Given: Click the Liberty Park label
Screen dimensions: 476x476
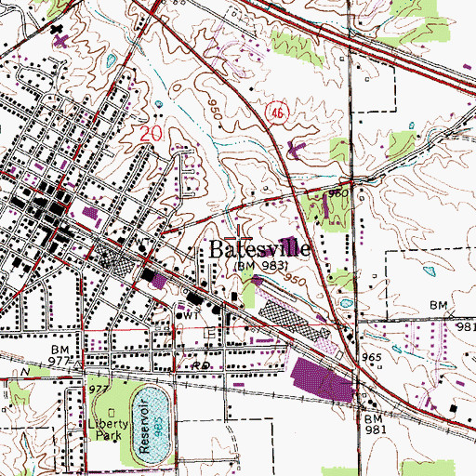Looking at the screenshot, I should 108,430.
